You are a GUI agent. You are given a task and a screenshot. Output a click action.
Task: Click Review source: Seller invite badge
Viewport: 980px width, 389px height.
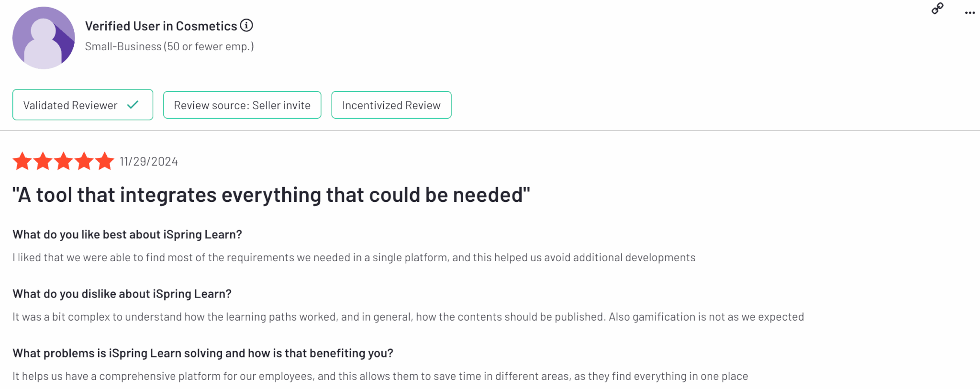tap(242, 105)
